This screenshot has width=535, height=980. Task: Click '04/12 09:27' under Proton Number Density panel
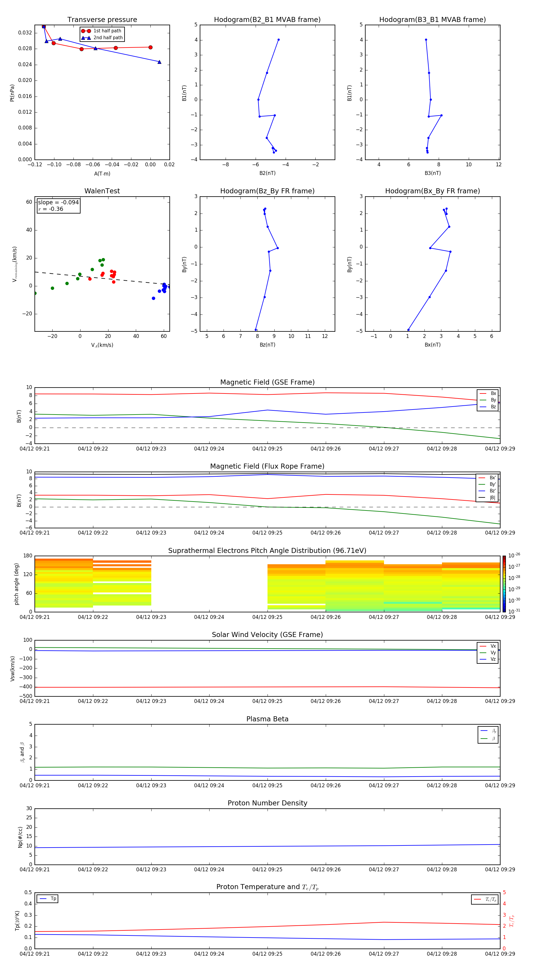[x=384, y=869]
